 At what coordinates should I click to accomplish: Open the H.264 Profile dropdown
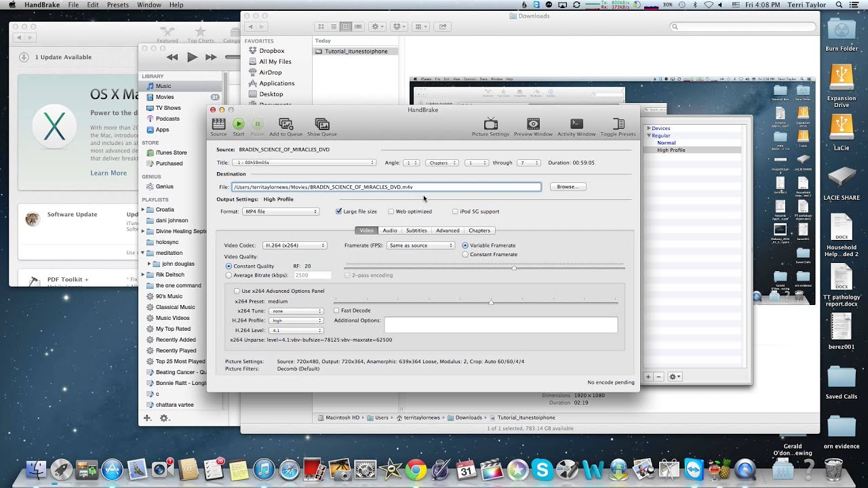coord(296,321)
